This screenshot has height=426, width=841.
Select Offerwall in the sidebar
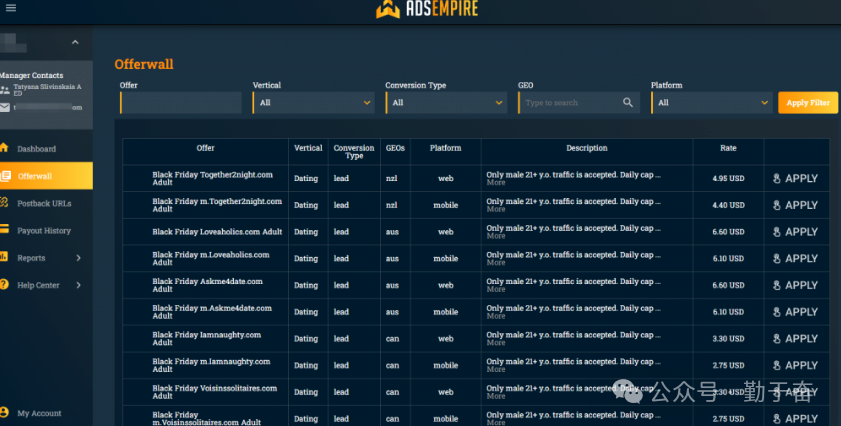click(46, 176)
